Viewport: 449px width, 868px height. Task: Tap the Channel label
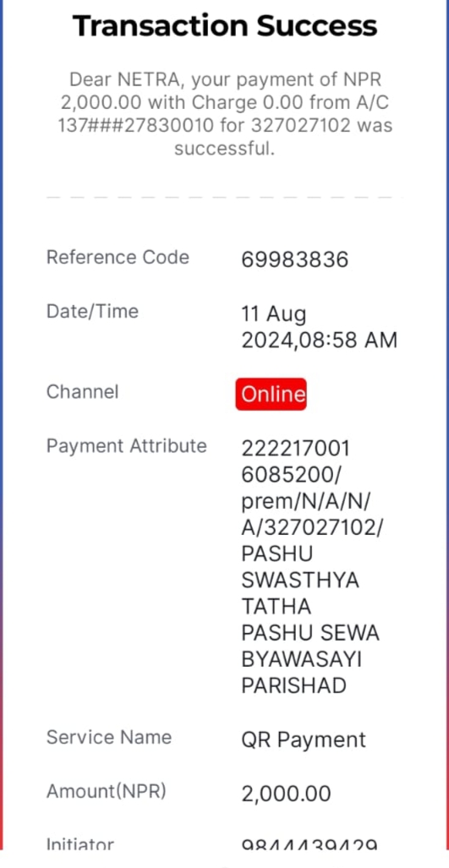83,392
